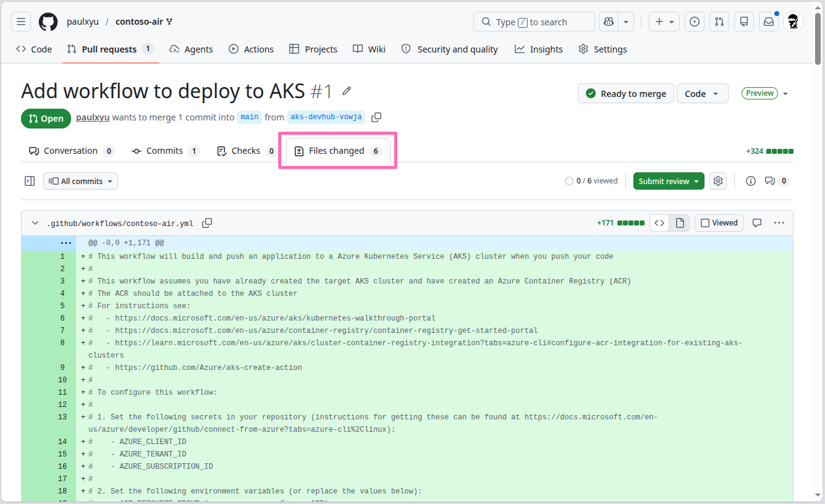
Task: Click the .github/workflows/contoso-air.yml file name
Action: click(x=121, y=224)
